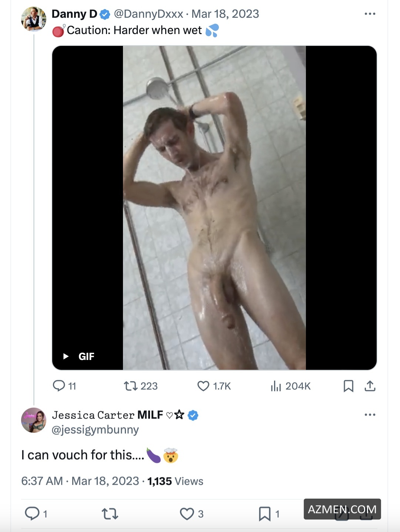The height and width of the screenshot is (532, 400).
Task: Share Danny D's tweet via share icon
Action: pyautogui.click(x=370, y=386)
